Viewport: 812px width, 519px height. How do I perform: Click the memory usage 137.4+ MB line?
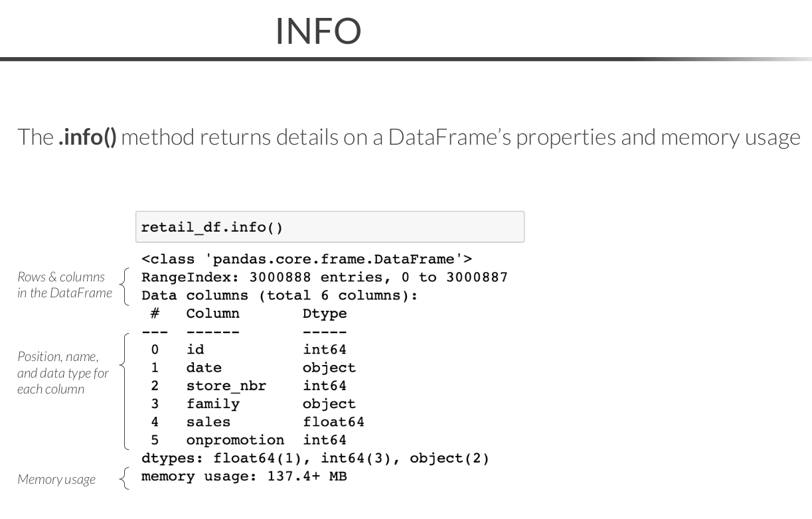244,477
